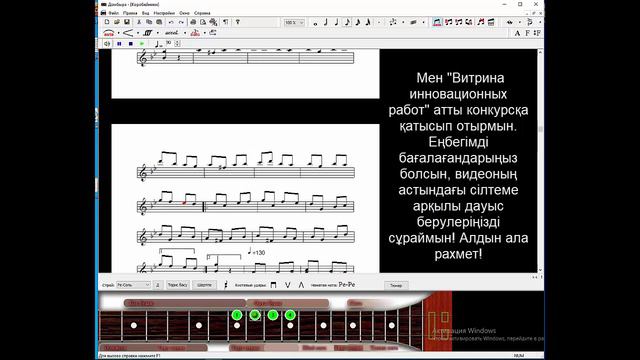Select the down-stroke bracket symbol
Screen dimensions: 640x360
click(273, 285)
